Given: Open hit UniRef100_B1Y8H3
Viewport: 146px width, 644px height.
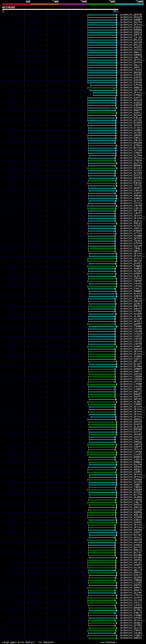Looking at the screenshot, I should (x=131, y=366).
